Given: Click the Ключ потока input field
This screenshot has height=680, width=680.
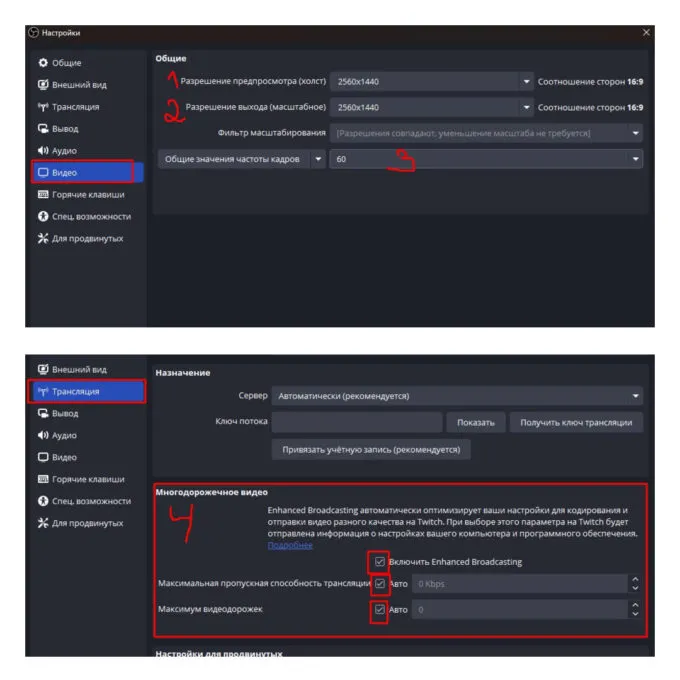Looking at the screenshot, I should [x=356, y=423].
